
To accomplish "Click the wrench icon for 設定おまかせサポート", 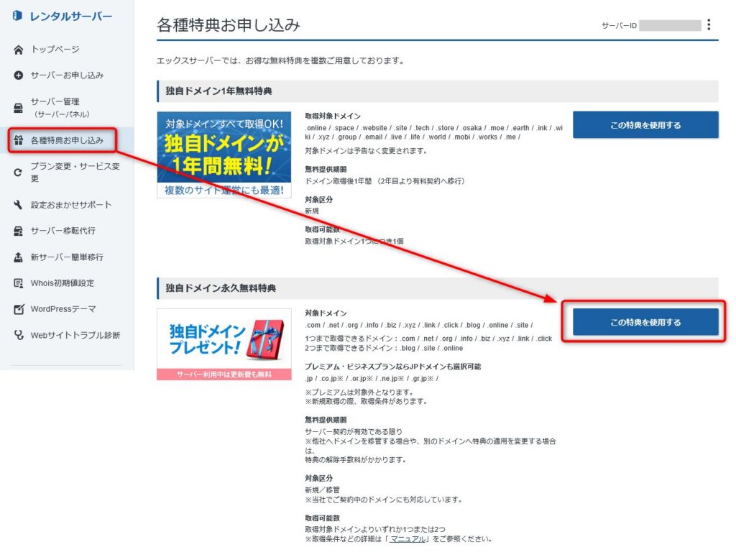I will pyautogui.click(x=19, y=205).
